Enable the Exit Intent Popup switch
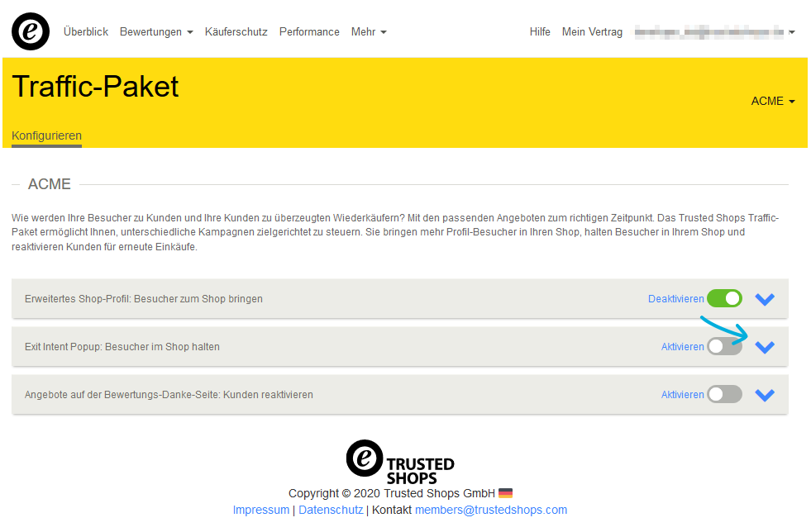Viewport: 811px width, 532px height. point(725,346)
